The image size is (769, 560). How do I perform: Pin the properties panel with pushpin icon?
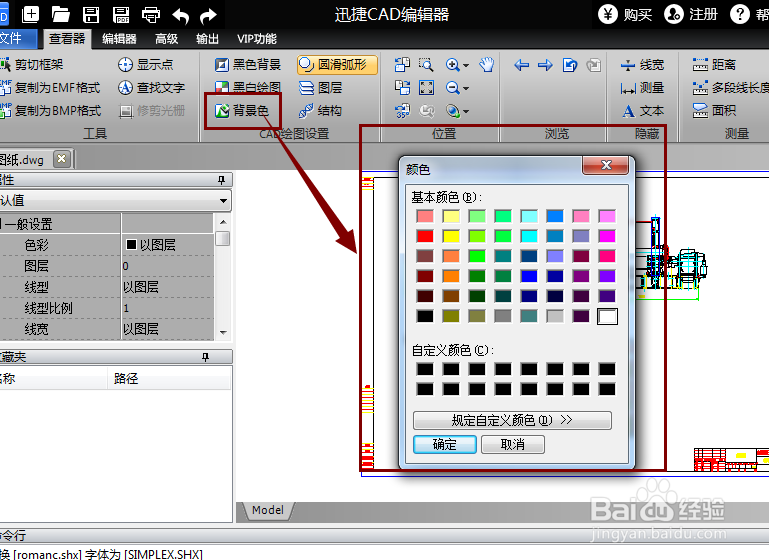coord(221,180)
